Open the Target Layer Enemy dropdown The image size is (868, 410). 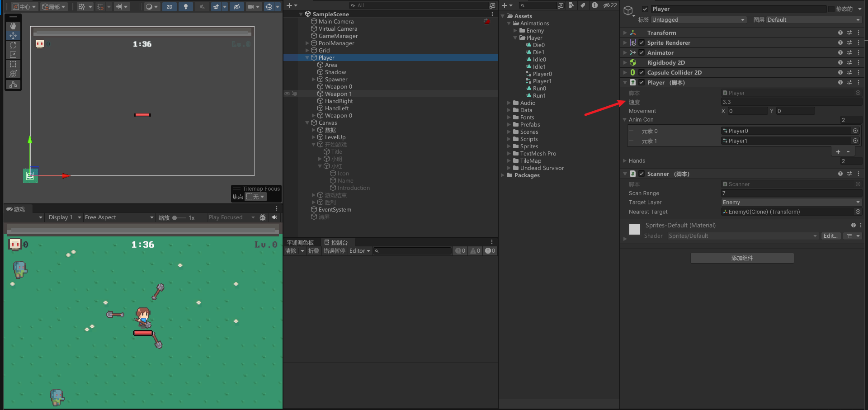(791, 202)
